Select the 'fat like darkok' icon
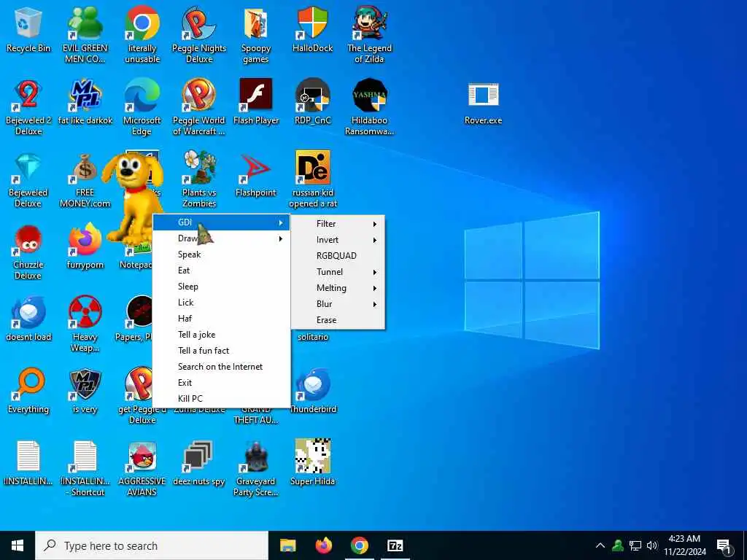Viewport: 747px width, 560px height. [x=85, y=96]
